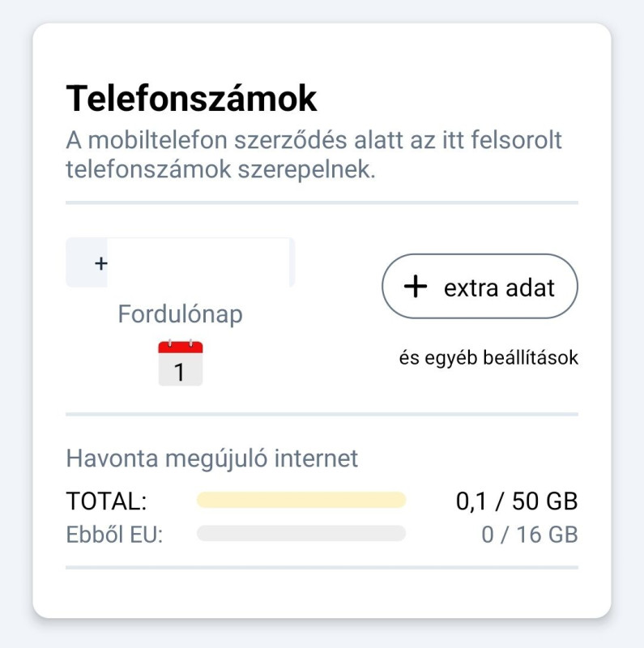Select the 0 / 16 GB value

529,535
